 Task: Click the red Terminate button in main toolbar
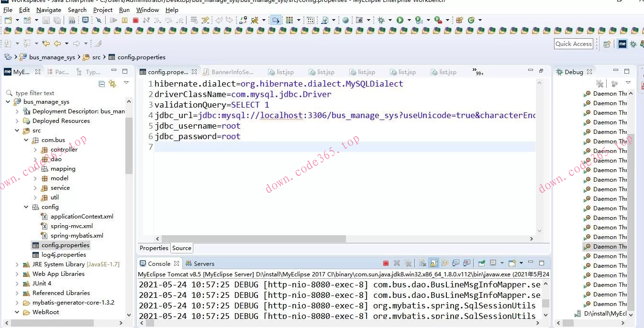coord(135,20)
